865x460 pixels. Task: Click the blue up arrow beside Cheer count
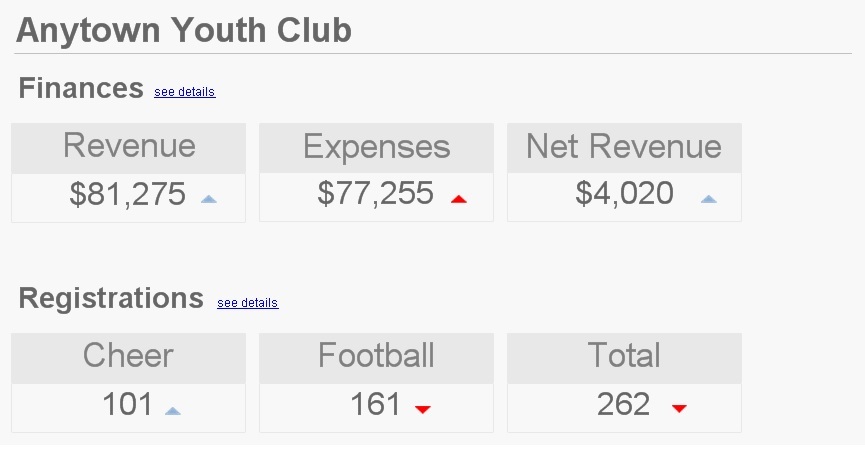(x=172, y=410)
